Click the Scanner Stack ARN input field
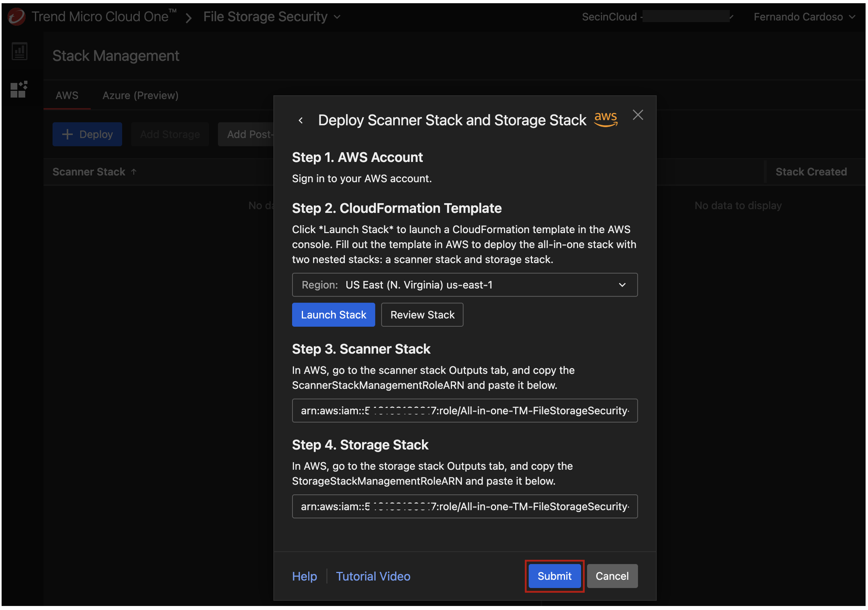868x610 pixels. tap(465, 410)
